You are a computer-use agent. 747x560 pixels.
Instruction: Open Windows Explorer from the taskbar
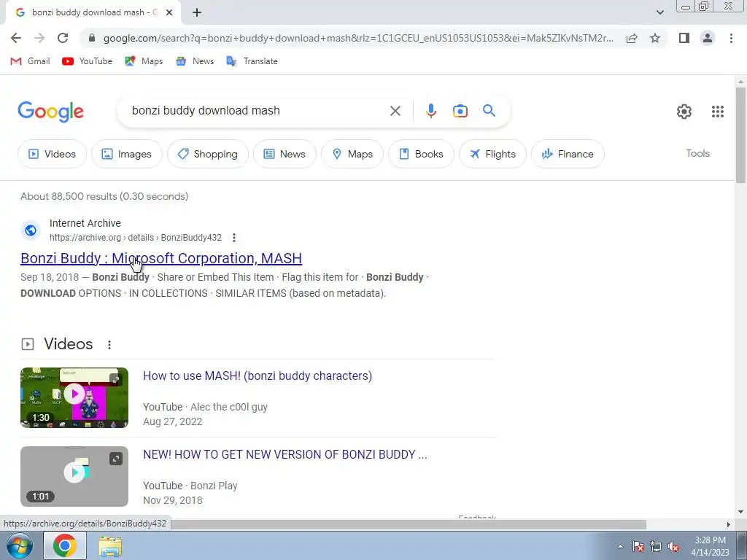(x=110, y=546)
